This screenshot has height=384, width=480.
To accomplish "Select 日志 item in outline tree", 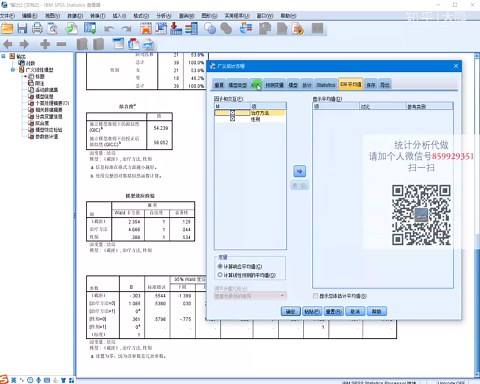I will pos(30,63).
